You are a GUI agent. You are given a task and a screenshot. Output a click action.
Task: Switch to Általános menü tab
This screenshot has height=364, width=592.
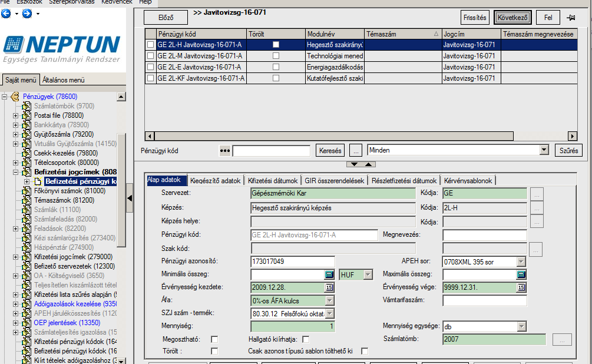pos(64,80)
